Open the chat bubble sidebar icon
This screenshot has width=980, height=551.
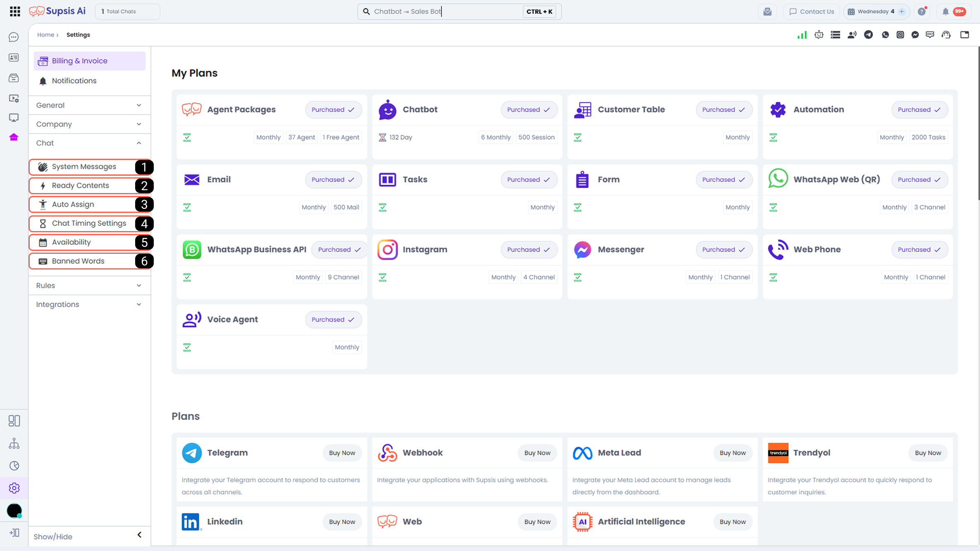point(14,37)
